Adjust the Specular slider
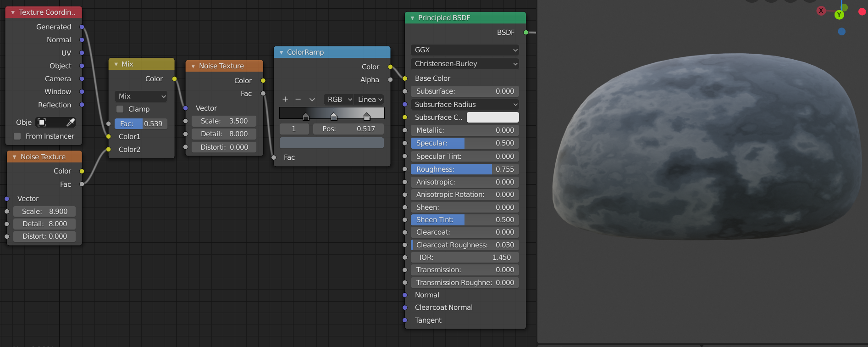Viewport: 868px width, 347px height. point(465,143)
